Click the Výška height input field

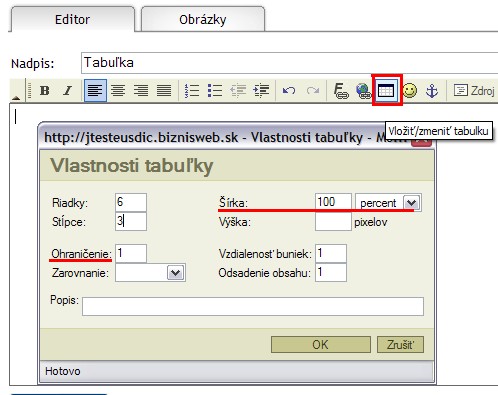[x=333, y=221]
